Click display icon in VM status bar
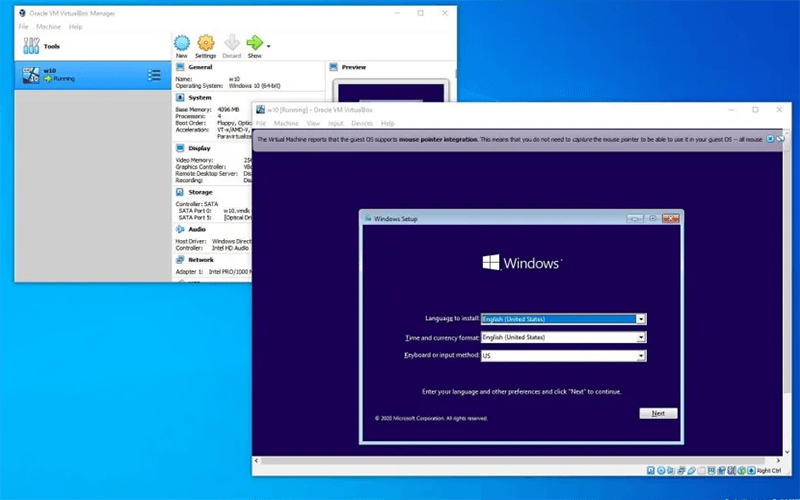 pyautogui.click(x=712, y=470)
